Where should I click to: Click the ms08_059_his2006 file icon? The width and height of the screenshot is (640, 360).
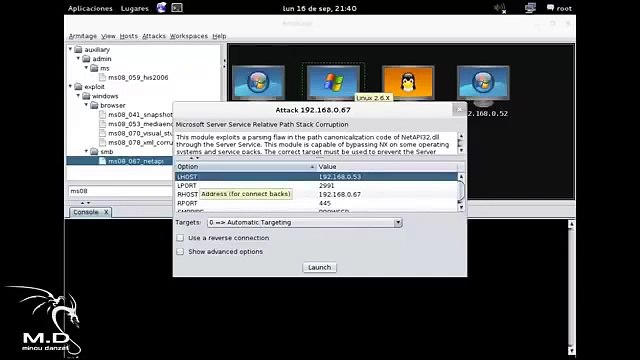pyautogui.click(x=103, y=77)
